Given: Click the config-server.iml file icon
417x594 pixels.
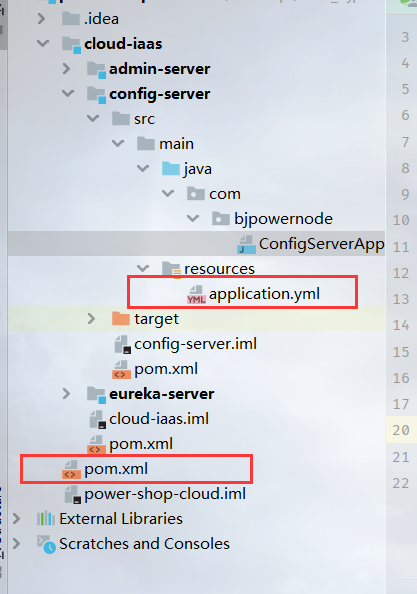Looking at the screenshot, I should pos(122,344).
